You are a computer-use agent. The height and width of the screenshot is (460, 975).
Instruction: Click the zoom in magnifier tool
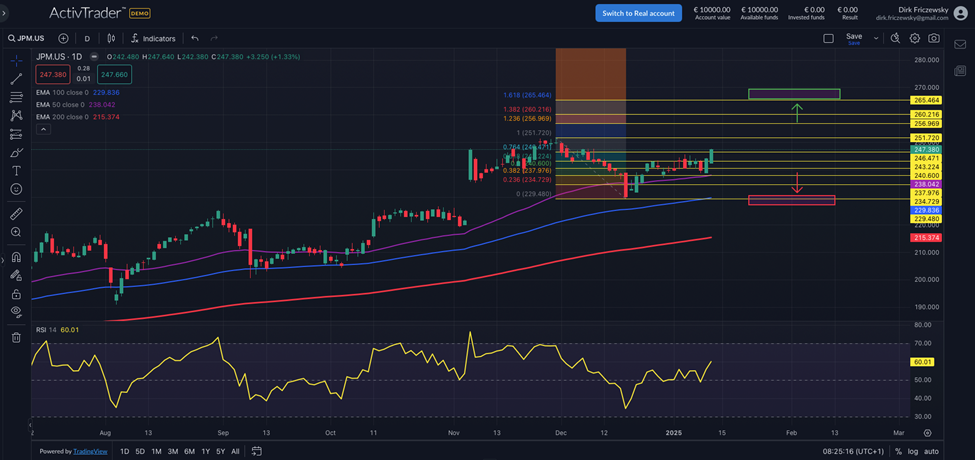click(16, 232)
